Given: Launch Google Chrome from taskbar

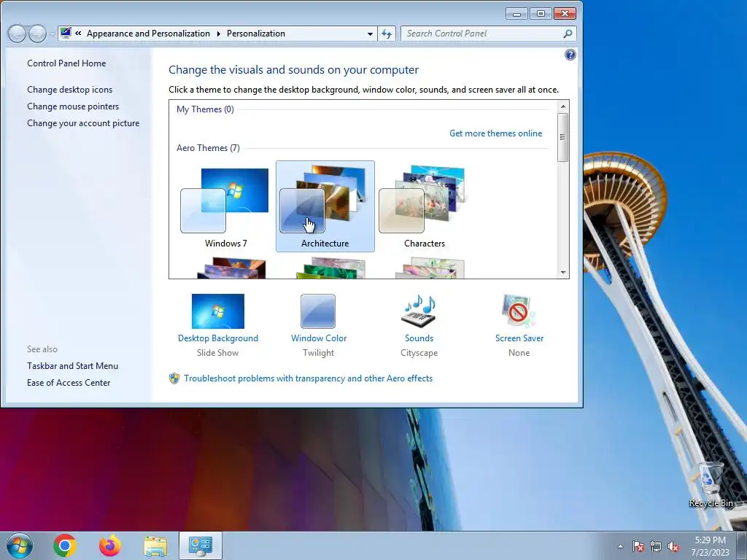Looking at the screenshot, I should pos(65,545).
